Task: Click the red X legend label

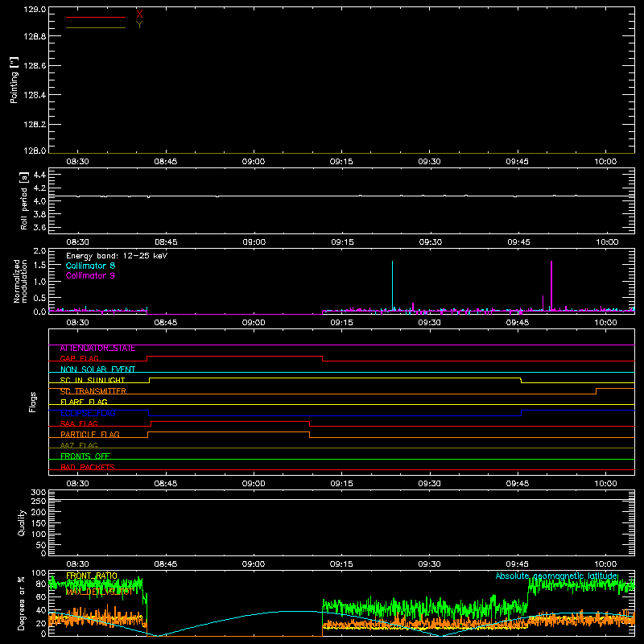Action: (x=139, y=14)
